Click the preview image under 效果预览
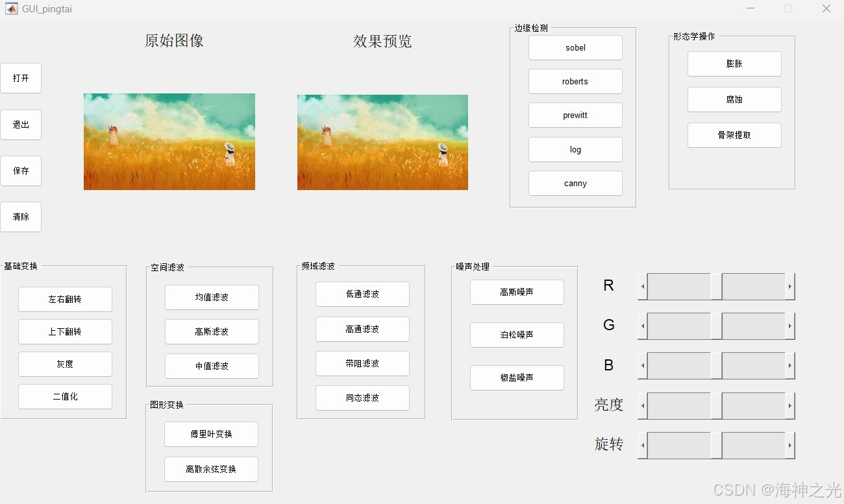The width and height of the screenshot is (844, 504). (x=382, y=142)
